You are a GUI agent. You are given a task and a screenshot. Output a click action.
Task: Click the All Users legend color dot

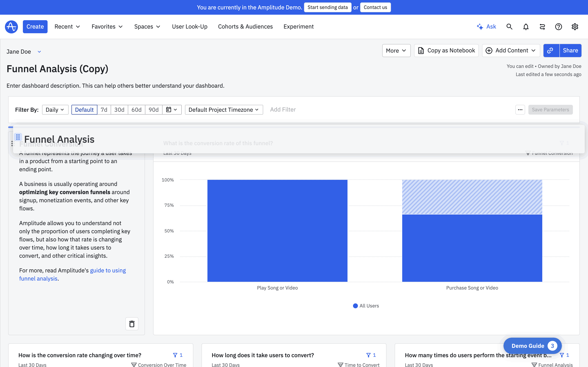click(x=355, y=306)
